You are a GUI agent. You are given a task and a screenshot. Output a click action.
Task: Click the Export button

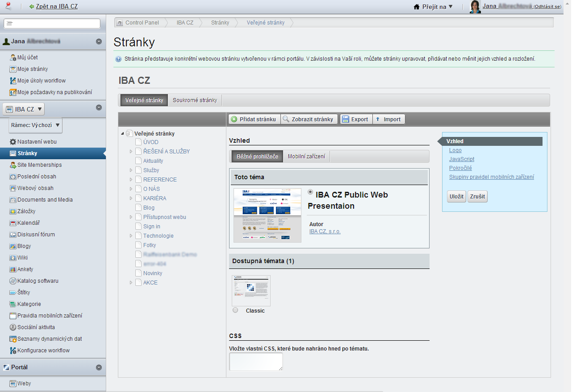coord(356,119)
